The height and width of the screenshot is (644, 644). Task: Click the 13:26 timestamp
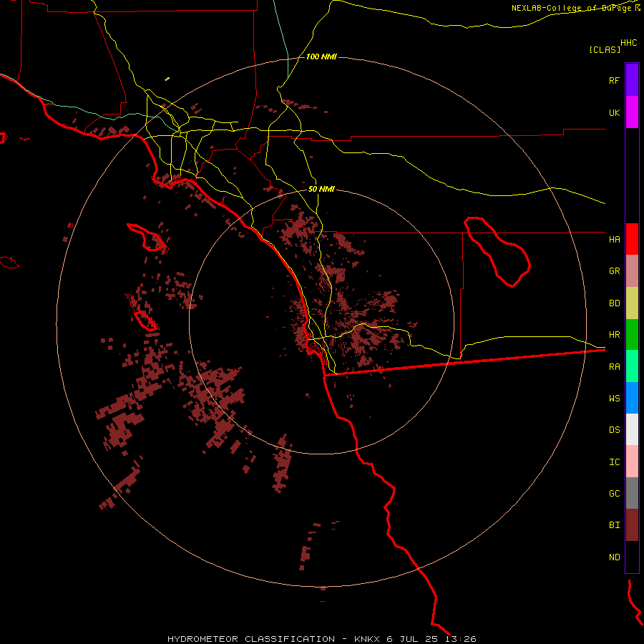462,639
